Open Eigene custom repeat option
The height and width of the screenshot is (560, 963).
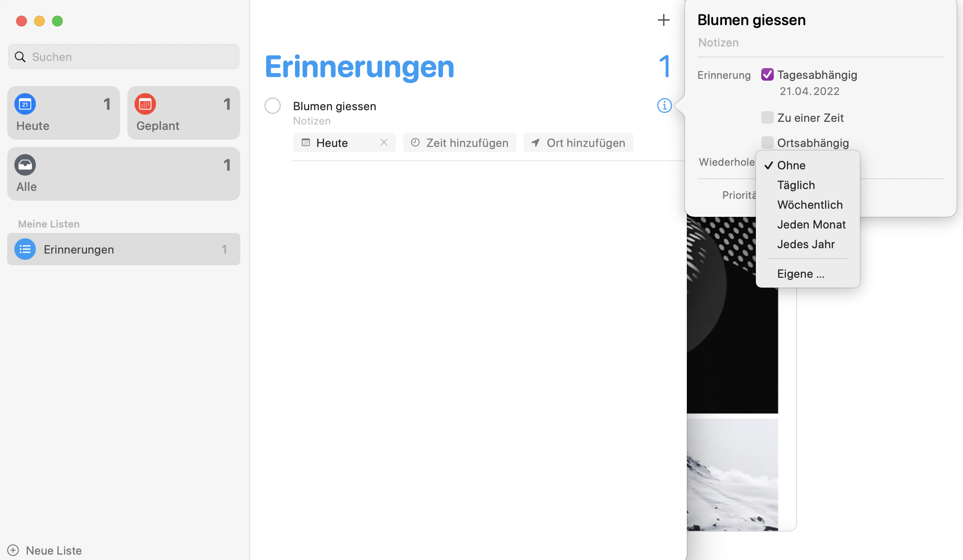800,274
